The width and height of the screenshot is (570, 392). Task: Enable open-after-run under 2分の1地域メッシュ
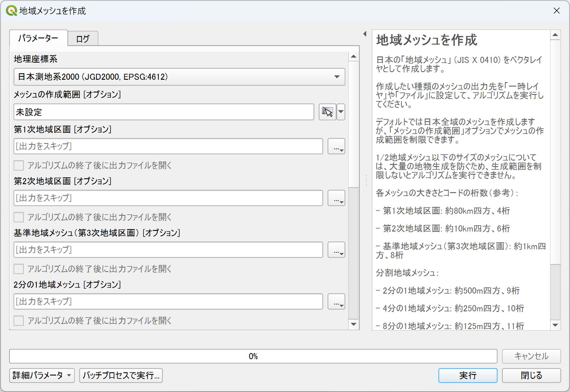pyautogui.click(x=19, y=320)
